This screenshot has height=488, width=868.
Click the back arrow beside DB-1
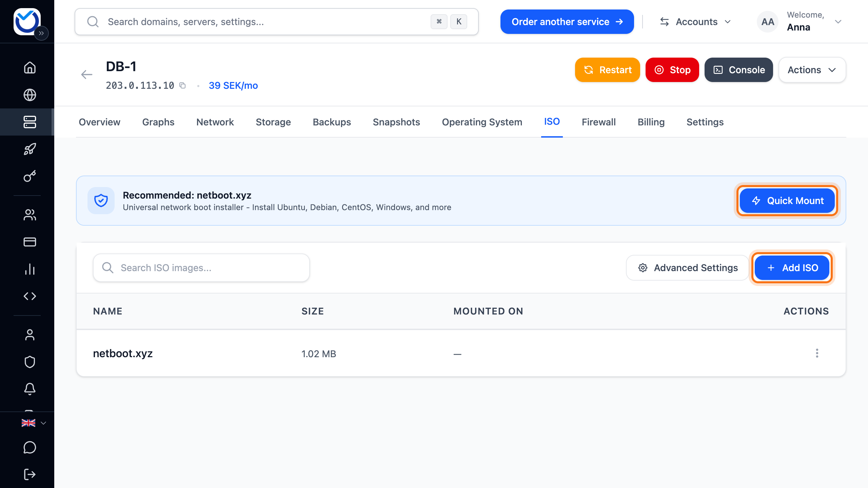click(x=87, y=75)
